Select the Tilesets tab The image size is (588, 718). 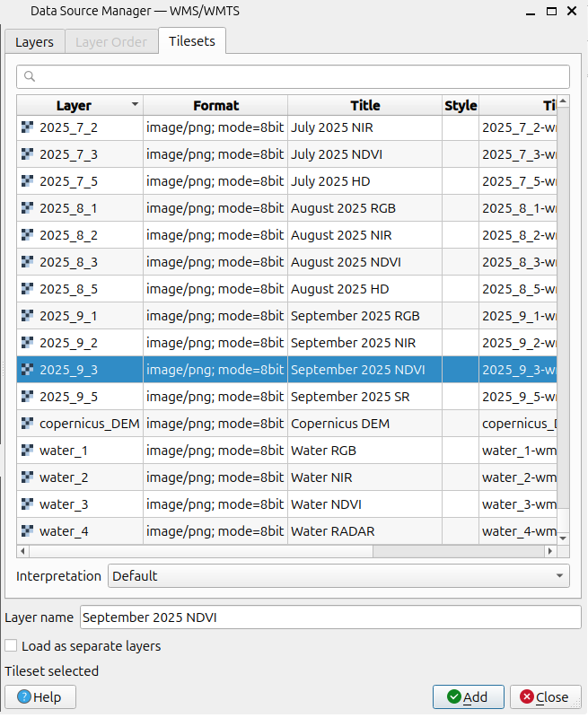point(192,41)
